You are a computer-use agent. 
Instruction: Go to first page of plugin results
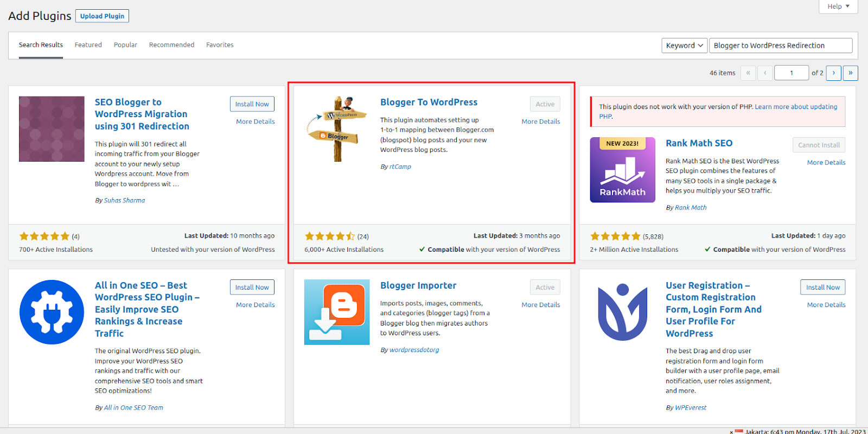click(x=748, y=73)
